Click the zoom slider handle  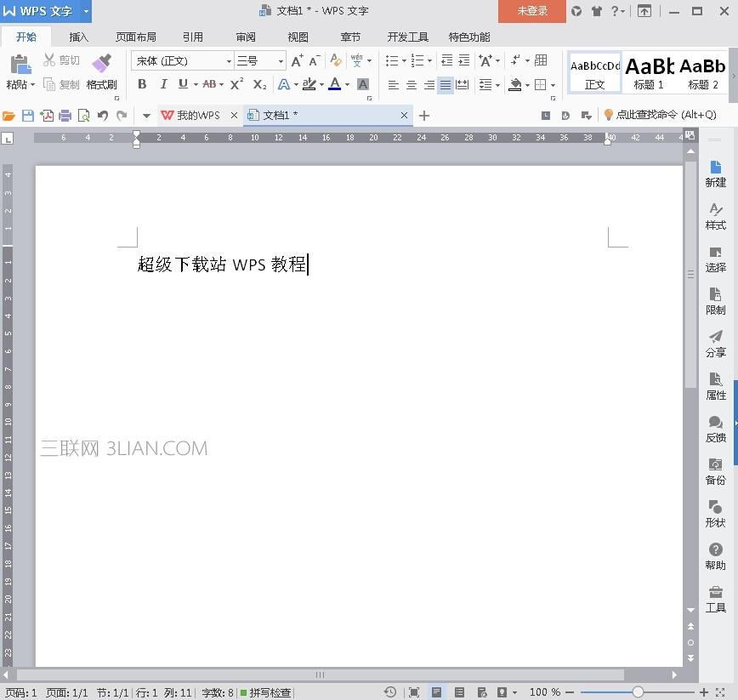tap(638, 692)
